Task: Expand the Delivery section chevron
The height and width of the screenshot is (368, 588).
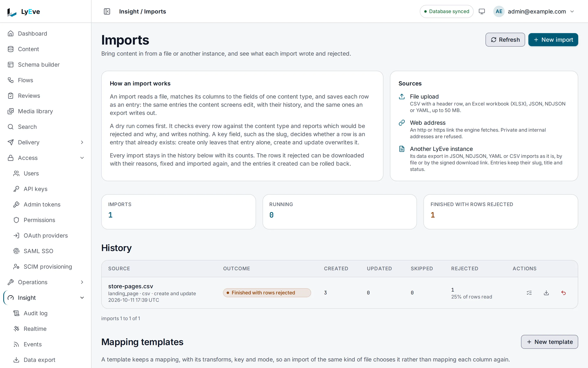Action: [82, 142]
